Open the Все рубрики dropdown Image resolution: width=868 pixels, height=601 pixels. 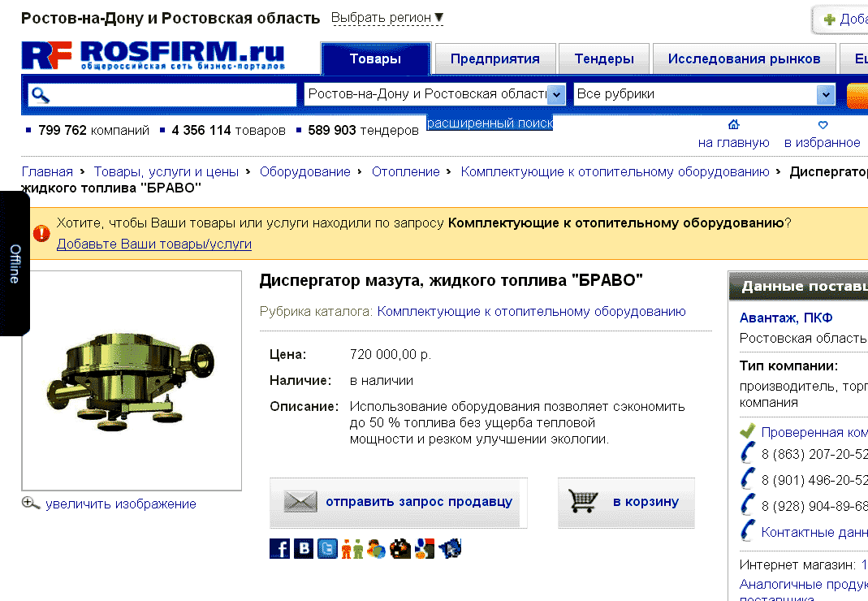click(704, 94)
